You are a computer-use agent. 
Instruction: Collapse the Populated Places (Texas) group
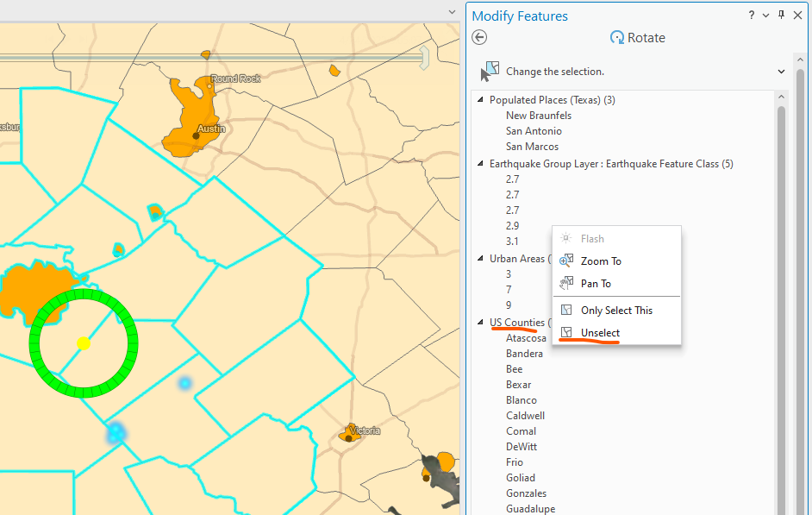point(481,99)
